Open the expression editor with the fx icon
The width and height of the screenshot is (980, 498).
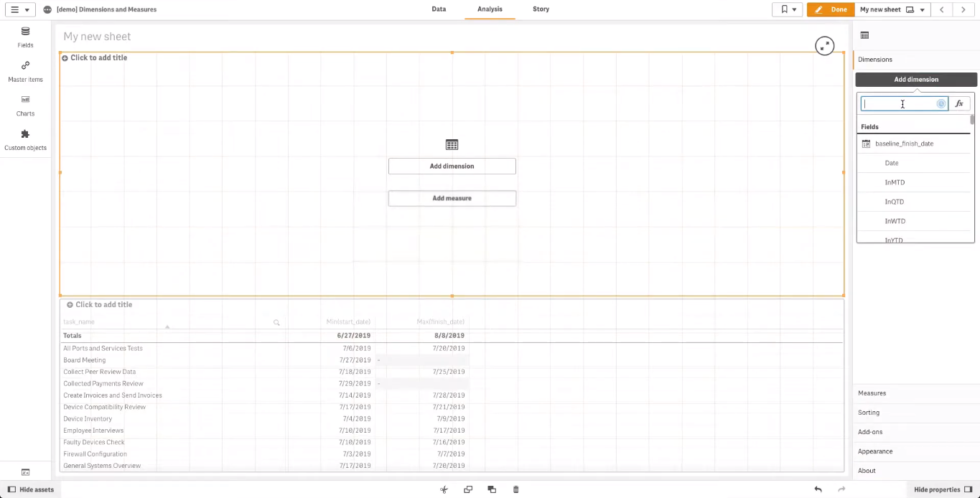(x=959, y=103)
